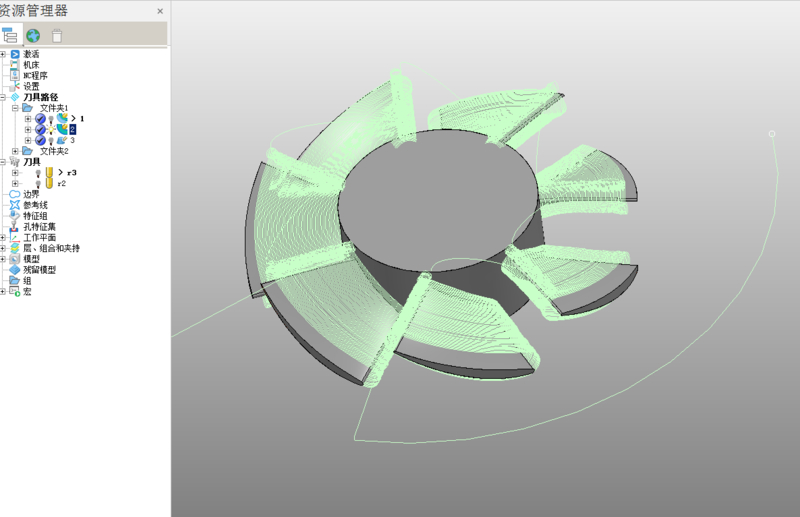Image resolution: width=800 pixels, height=517 pixels.
Task: Toggle the blue checkmark of toolpath 3
Action: pos(40,140)
